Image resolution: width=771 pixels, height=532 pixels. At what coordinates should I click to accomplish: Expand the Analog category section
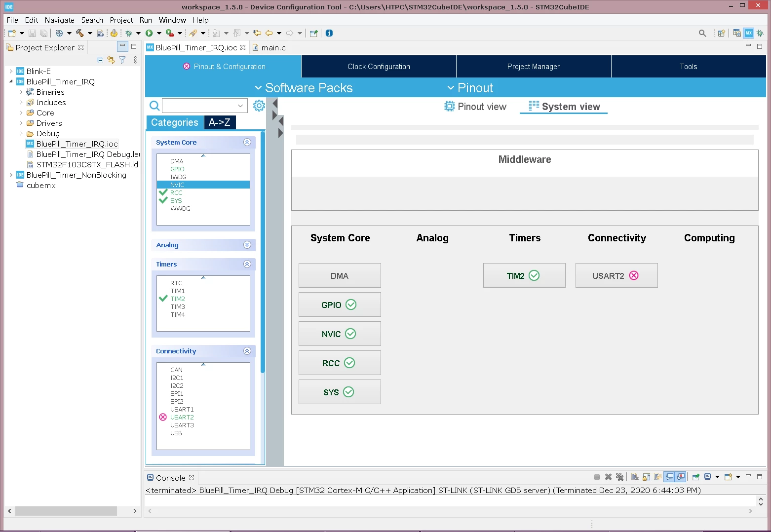pos(247,245)
